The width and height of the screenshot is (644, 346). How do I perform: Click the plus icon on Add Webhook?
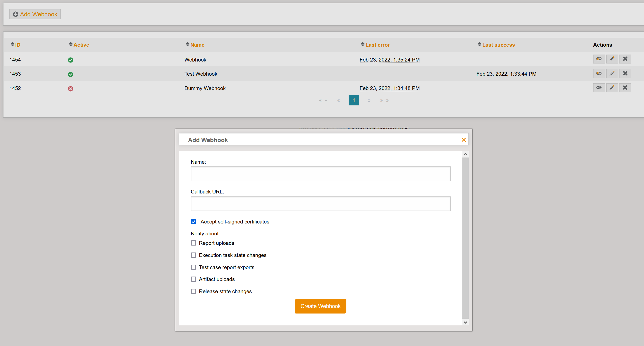tap(16, 14)
